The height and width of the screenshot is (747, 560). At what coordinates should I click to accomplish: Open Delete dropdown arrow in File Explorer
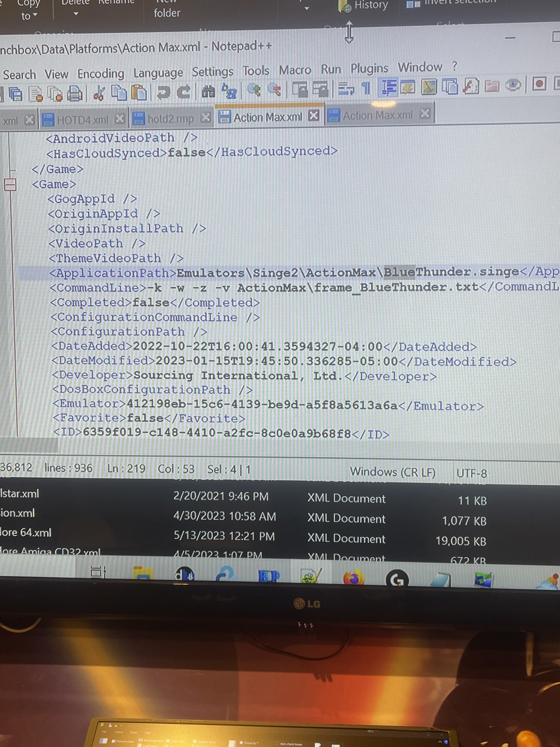pyautogui.click(x=76, y=14)
